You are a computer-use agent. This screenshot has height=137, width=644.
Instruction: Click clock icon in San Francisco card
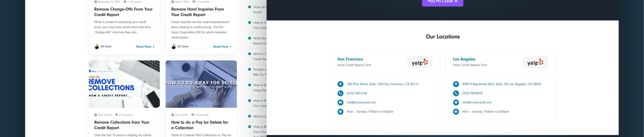point(340,112)
